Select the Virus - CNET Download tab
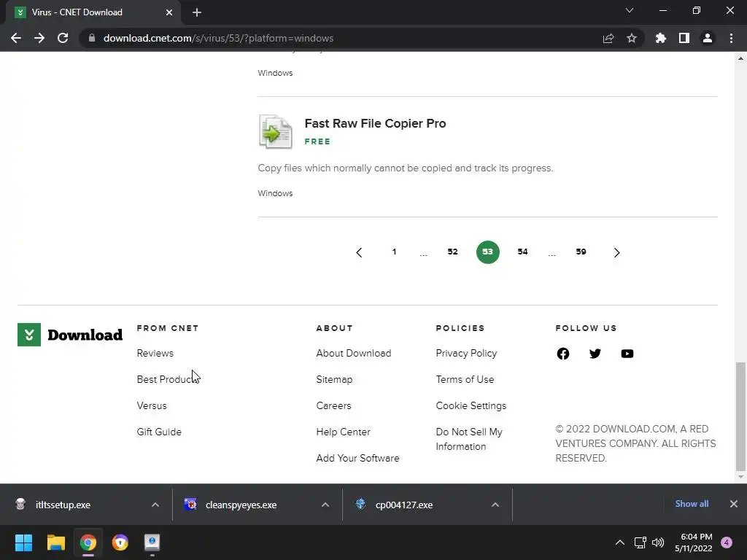747x560 pixels. click(x=93, y=12)
